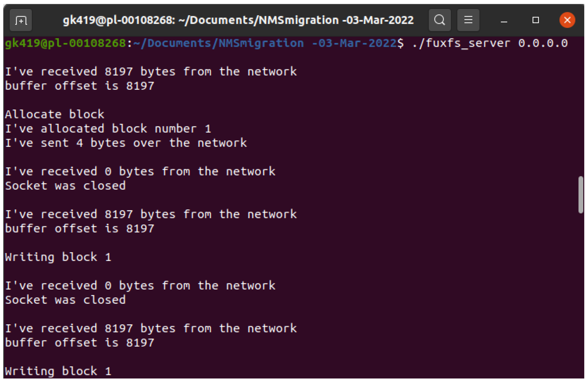Click 'I've allocated block number 1' line

(108, 129)
